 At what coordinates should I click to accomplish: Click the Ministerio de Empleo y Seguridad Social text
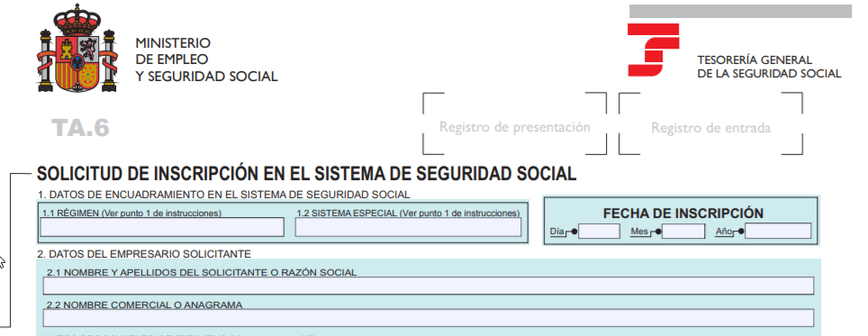pyautogui.click(x=206, y=59)
